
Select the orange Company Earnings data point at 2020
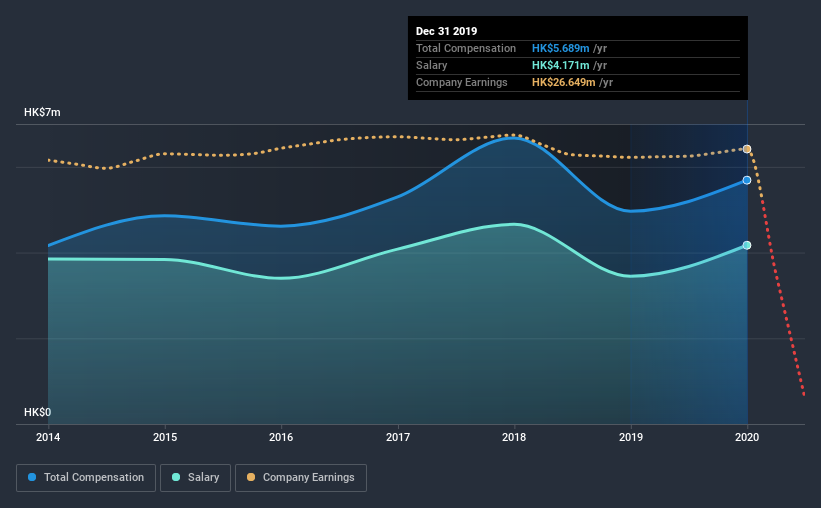point(747,149)
